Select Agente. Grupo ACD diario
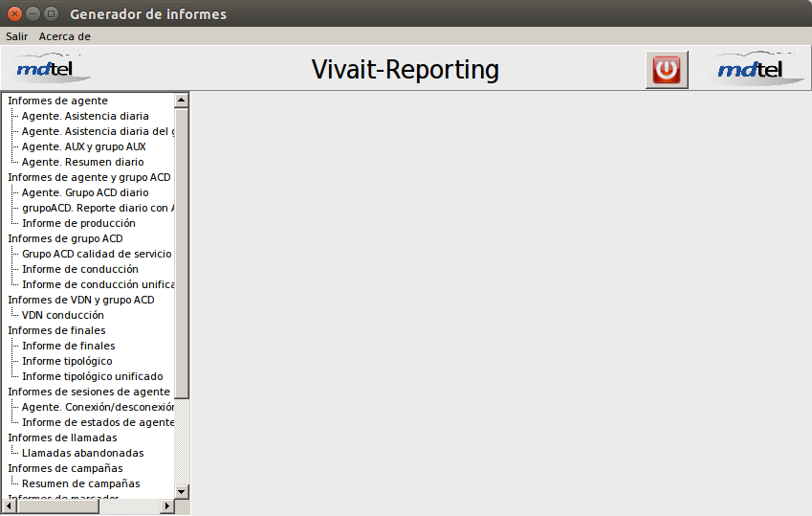 point(85,192)
